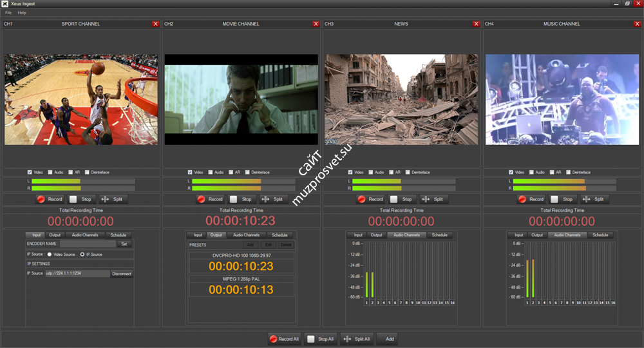This screenshot has width=644, height=348.
Task: Enable AR checkbox in CH1
Action: pos(71,172)
